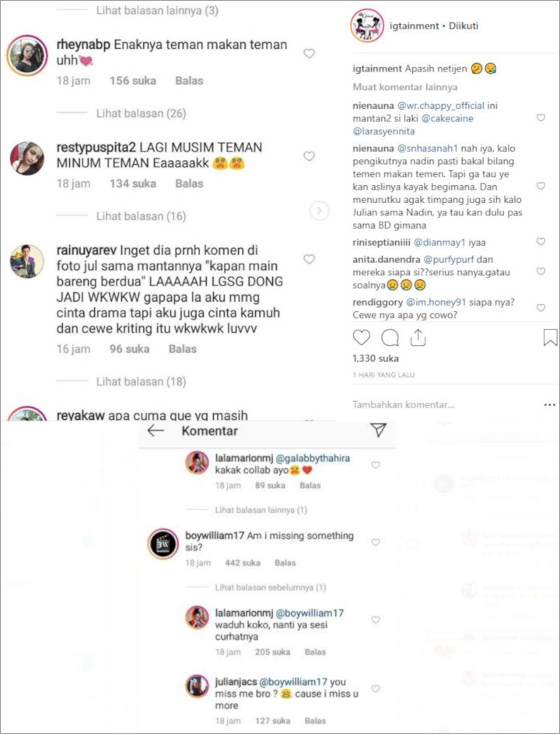This screenshot has height=734, width=560.
Task: Open the paper plane direct message icon
Action: (378, 430)
